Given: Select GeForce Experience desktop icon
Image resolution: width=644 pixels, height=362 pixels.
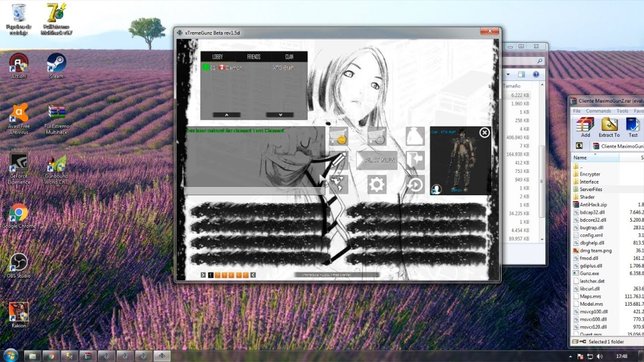Looking at the screenshot, I should pyautogui.click(x=19, y=169).
